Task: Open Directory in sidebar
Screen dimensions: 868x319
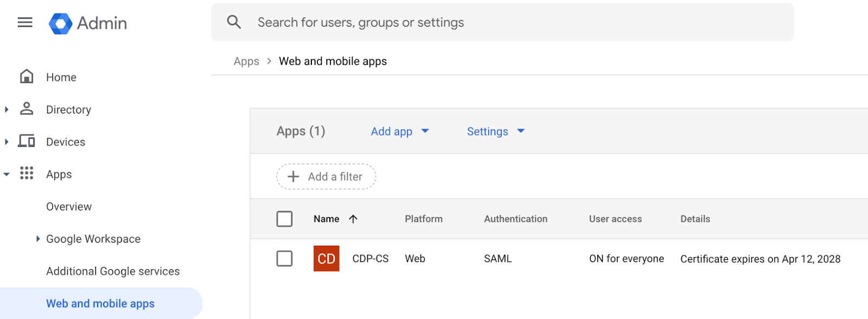Action: 68,110
